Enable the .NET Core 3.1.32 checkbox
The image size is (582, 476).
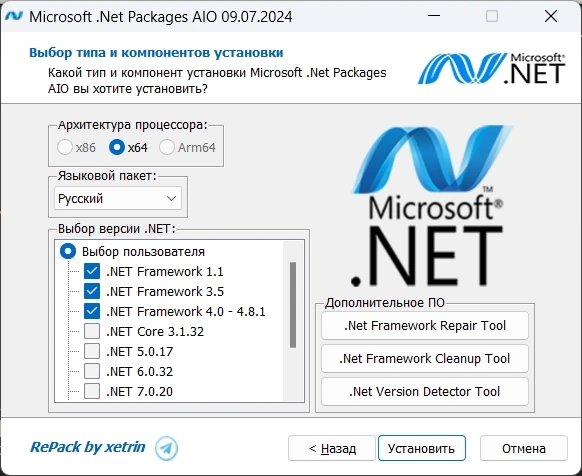[92, 331]
